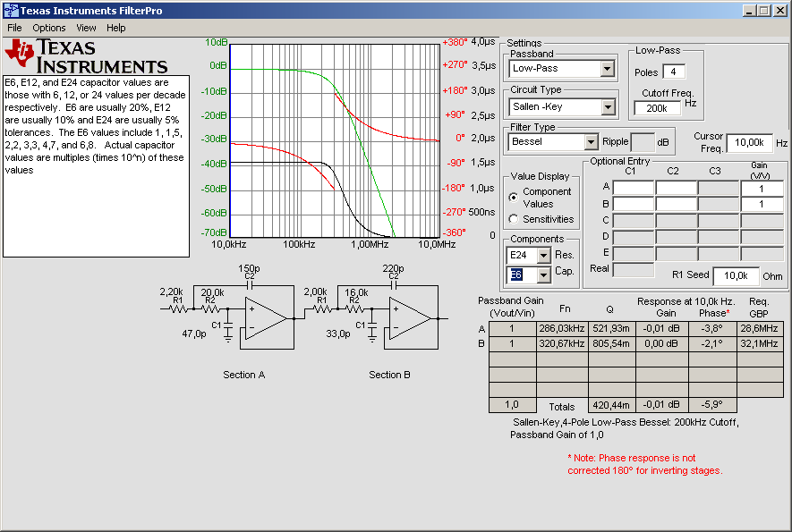Click Section A op-amp symbol
Viewport: 792px width, 532px height.
(266, 318)
